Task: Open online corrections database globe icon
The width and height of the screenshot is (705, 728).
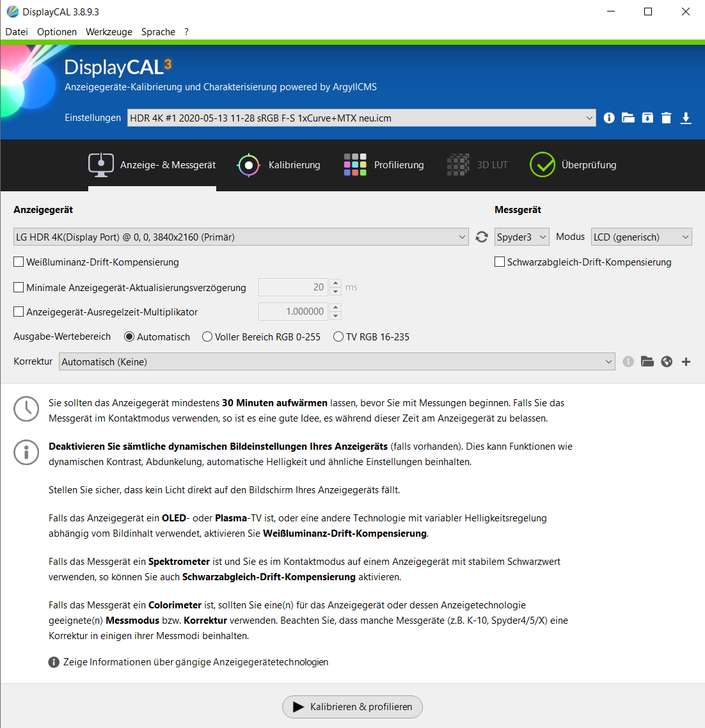Action: (667, 361)
